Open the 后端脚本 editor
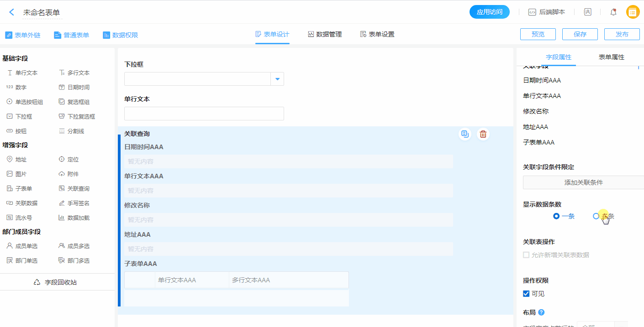The width and height of the screenshot is (644, 327). point(547,12)
